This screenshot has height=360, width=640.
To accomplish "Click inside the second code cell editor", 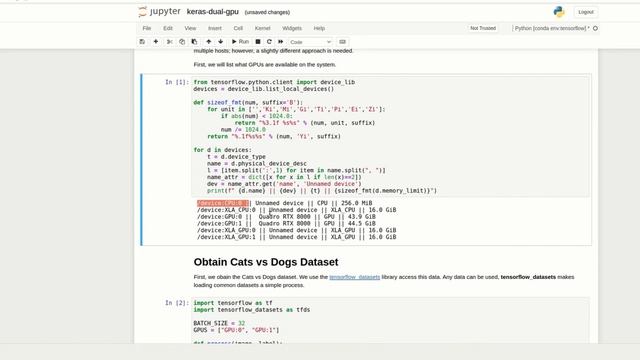I will click(390, 321).
